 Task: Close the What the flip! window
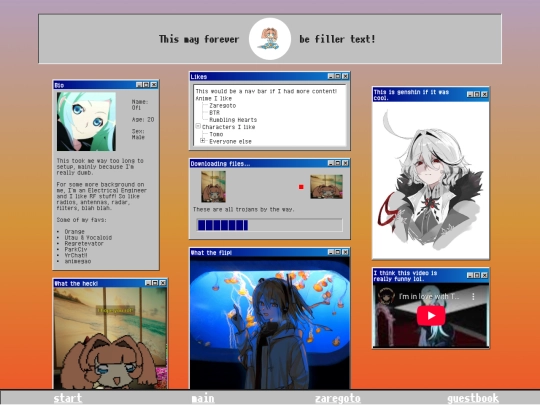(345, 252)
